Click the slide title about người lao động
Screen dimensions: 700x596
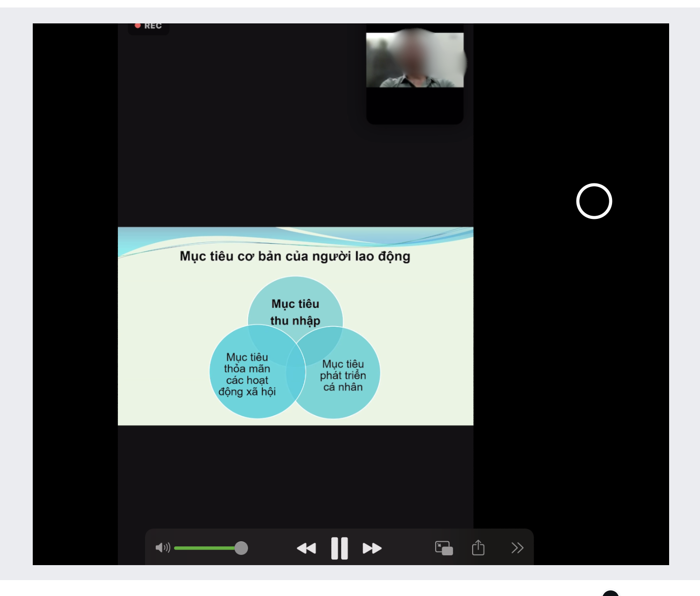[x=295, y=256]
